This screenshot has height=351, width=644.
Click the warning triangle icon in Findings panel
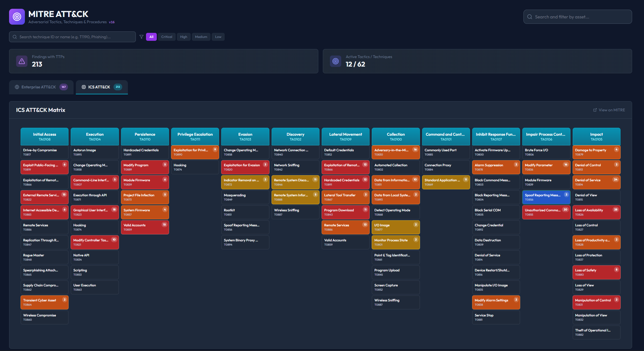pyautogui.click(x=22, y=61)
